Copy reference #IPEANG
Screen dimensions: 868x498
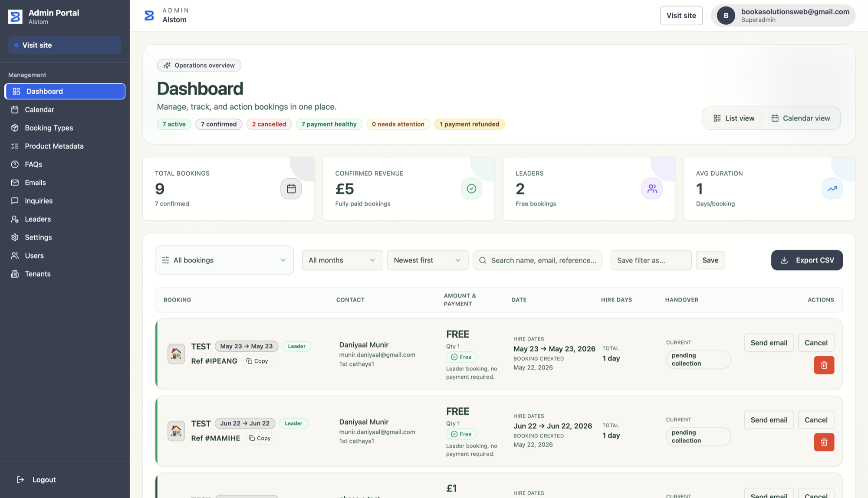pos(257,361)
